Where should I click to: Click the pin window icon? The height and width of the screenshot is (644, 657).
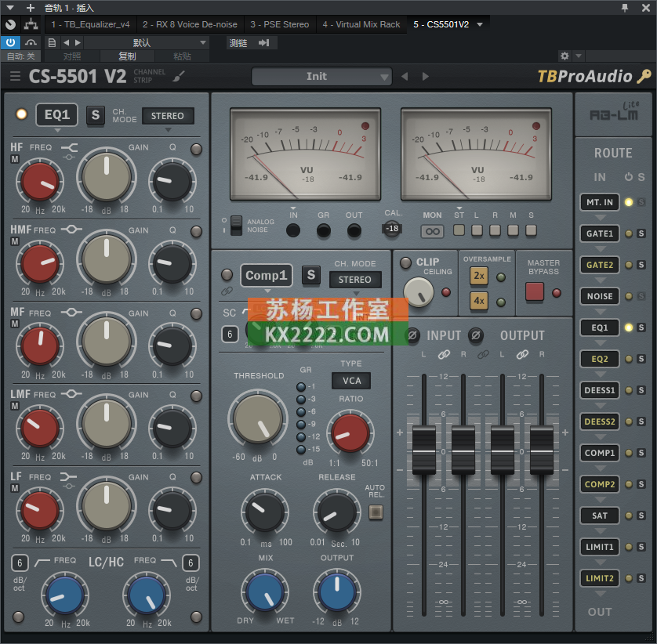pos(625,8)
